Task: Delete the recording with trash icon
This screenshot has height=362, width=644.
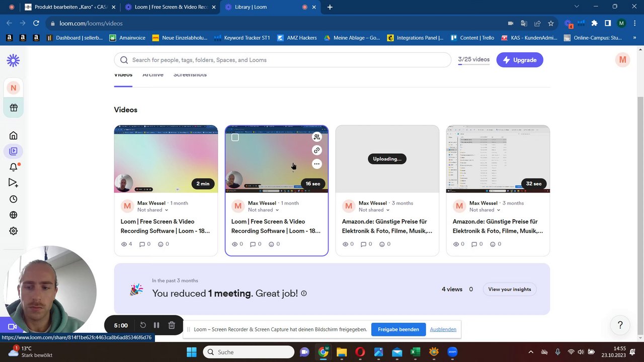Action: tap(172, 325)
